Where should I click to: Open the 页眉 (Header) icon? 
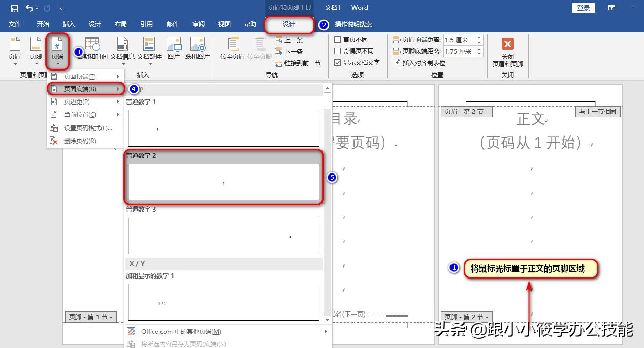[15, 49]
